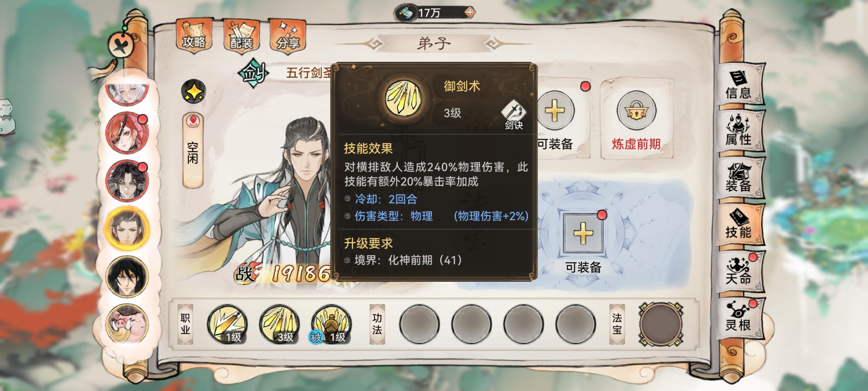Open the 天命 destiny tab

click(740, 271)
